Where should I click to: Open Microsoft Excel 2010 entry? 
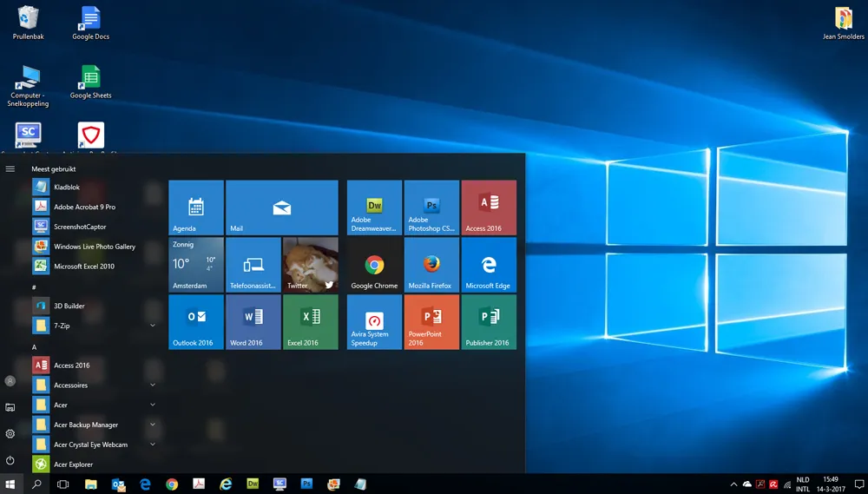point(94,267)
